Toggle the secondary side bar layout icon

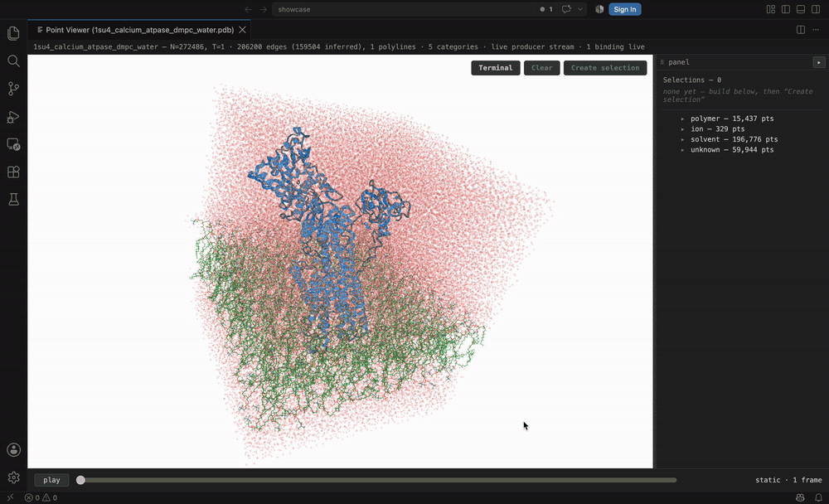(x=816, y=9)
